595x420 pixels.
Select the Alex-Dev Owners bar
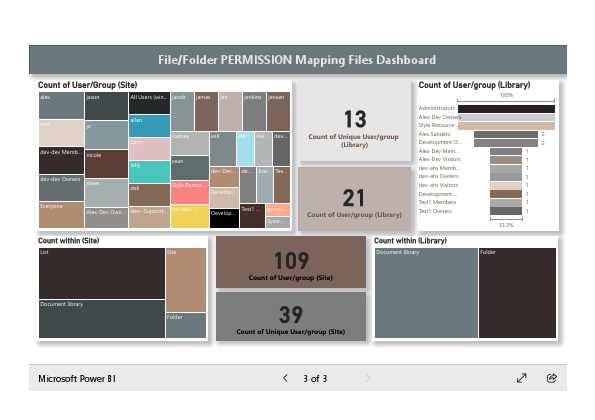[506, 117]
